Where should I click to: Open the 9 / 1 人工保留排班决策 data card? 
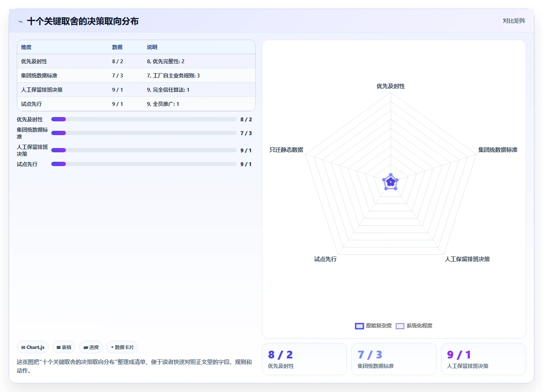click(483, 359)
